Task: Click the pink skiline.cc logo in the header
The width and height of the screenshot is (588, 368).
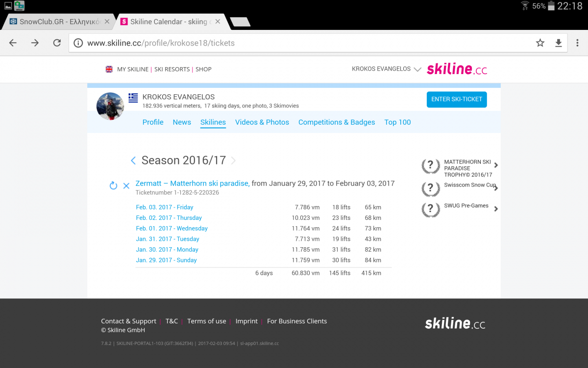Action: (457, 69)
